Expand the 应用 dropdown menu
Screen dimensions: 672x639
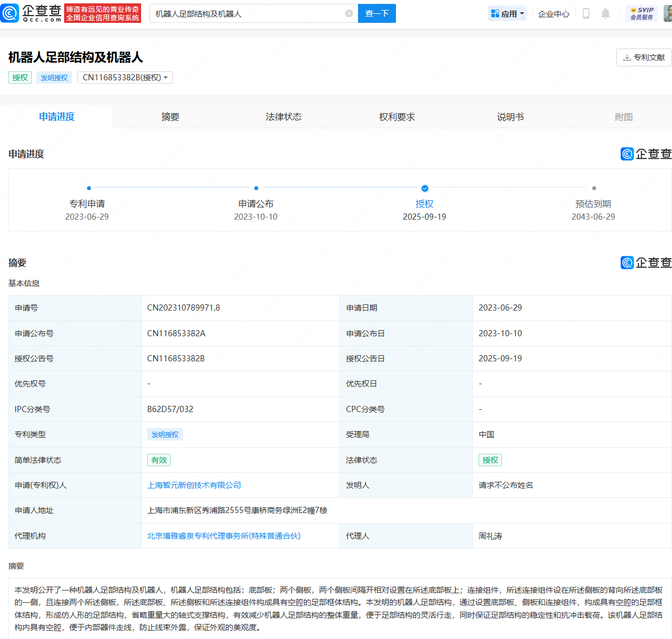pos(507,13)
